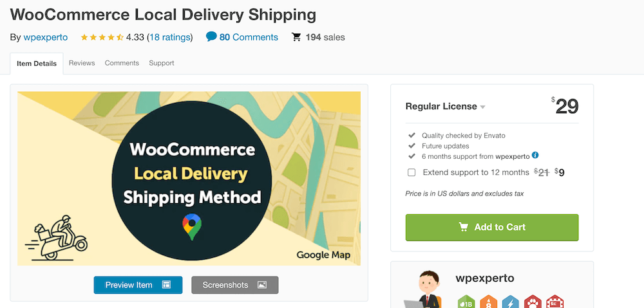Click the blue support info icon
The height and width of the screenshot is (308, 644).
tap(535, 156)
